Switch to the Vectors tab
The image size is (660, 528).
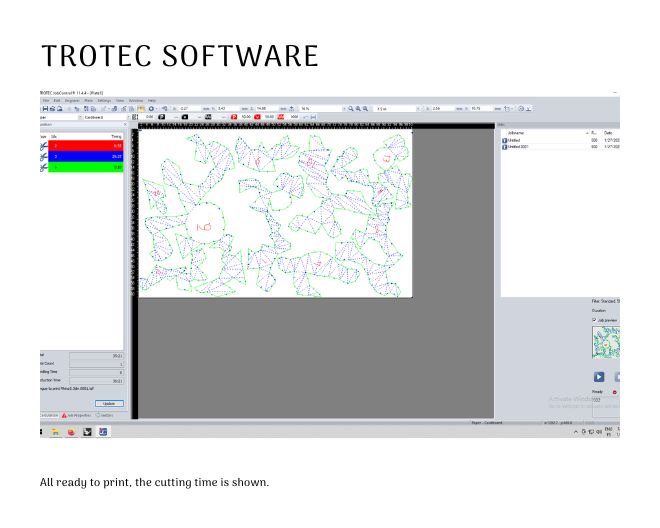pos(105,415)
